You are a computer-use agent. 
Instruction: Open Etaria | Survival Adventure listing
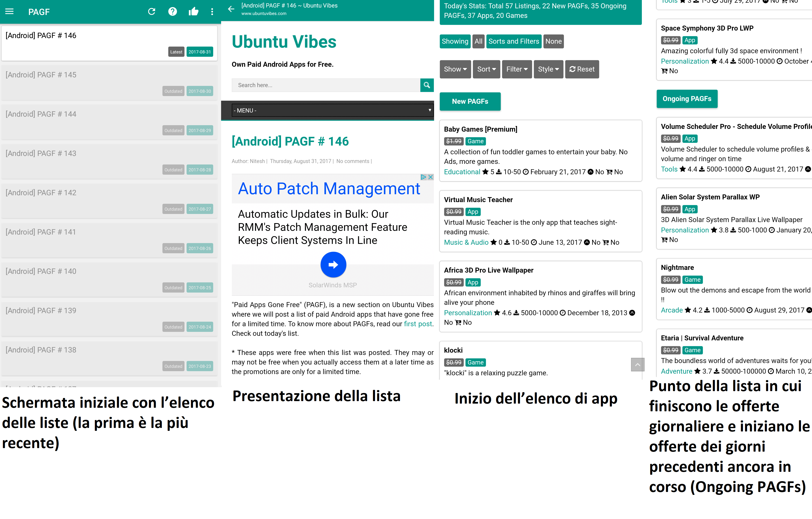click(x=734, y=353)
